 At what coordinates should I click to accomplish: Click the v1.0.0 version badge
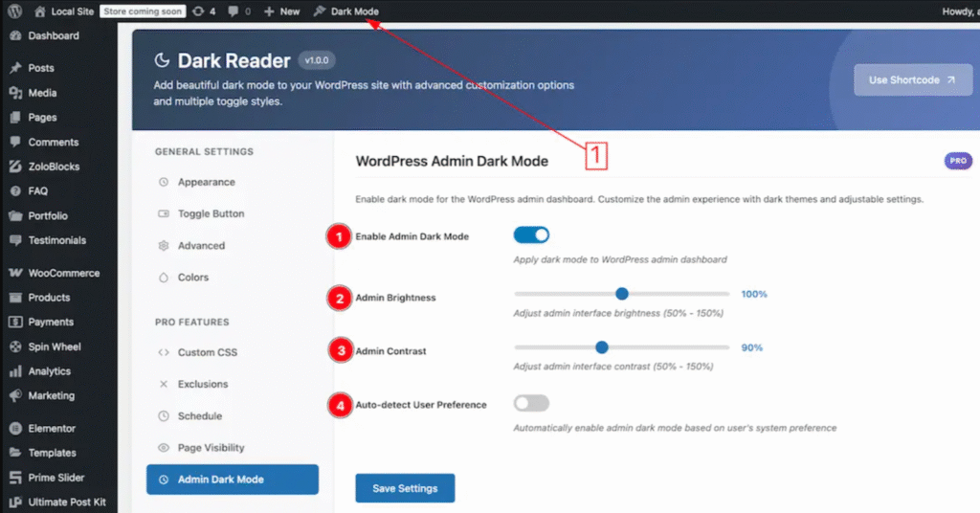(316, 60)
